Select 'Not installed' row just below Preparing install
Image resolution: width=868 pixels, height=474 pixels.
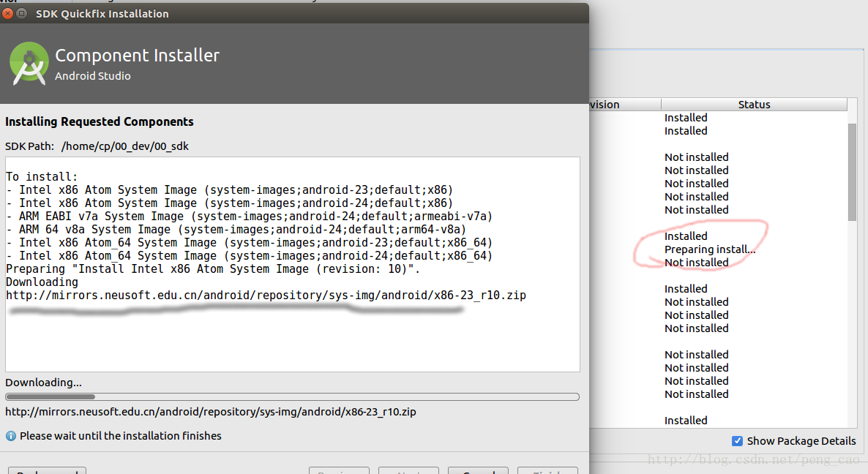pyautogui.click(x=697, y=263)
